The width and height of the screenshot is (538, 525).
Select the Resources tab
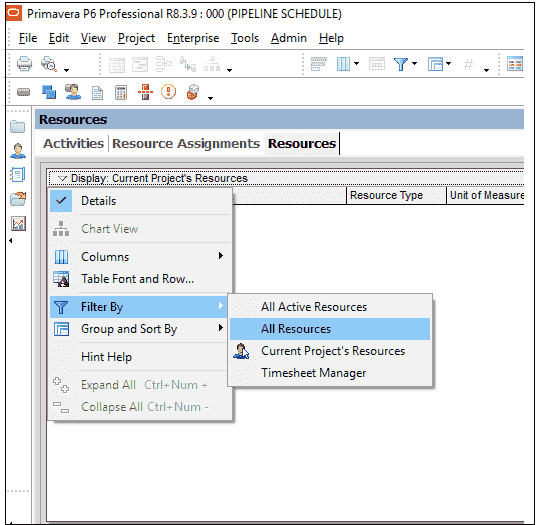pyautogui.click(x=302, y=144)
